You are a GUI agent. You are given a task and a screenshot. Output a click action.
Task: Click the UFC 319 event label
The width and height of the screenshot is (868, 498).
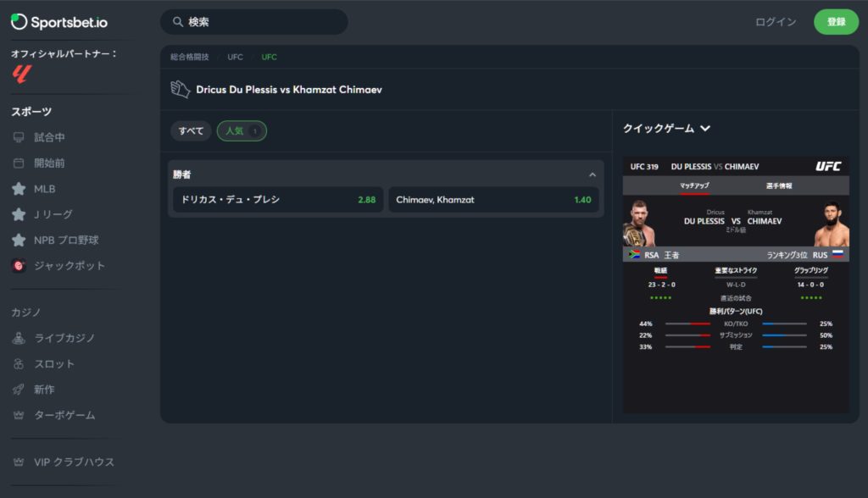click(644, 167)
